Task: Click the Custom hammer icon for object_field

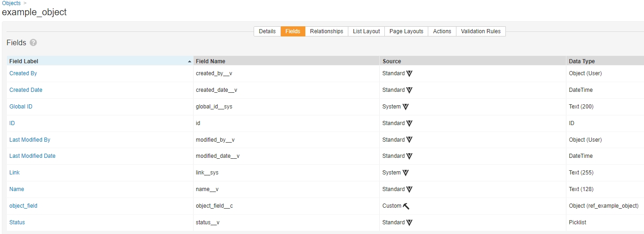Action: coord(406,206)
